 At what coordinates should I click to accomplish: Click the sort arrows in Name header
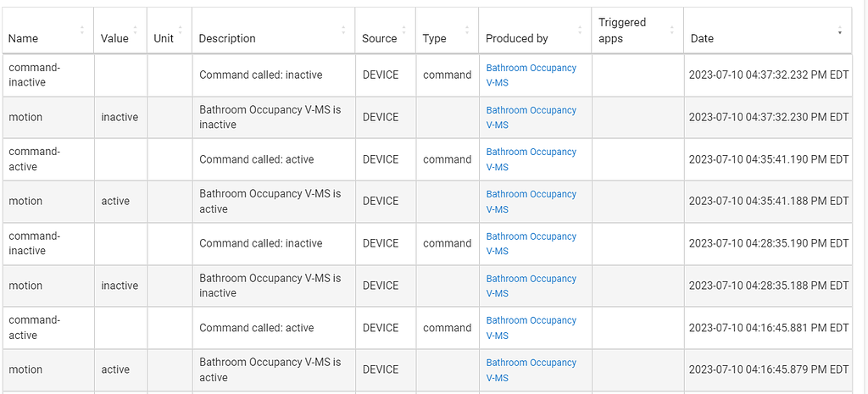[82, 31]
